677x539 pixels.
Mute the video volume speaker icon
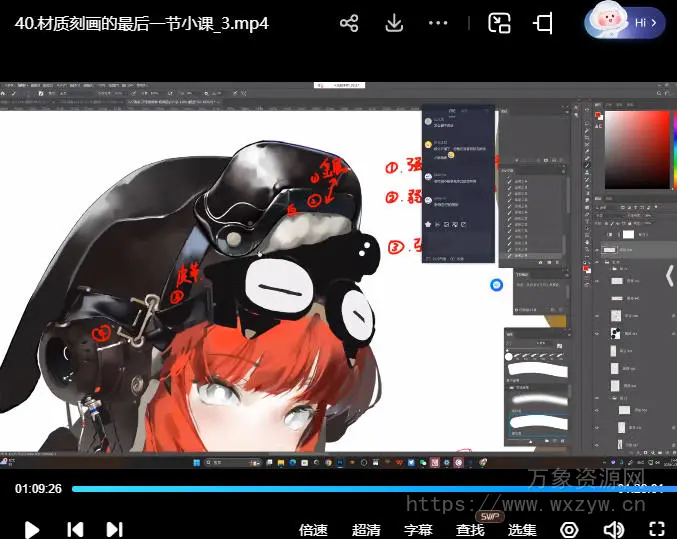coord(613,529)
